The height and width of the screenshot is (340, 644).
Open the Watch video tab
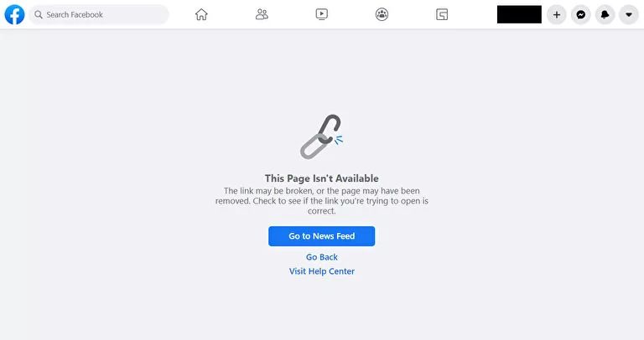pos(322,15)
